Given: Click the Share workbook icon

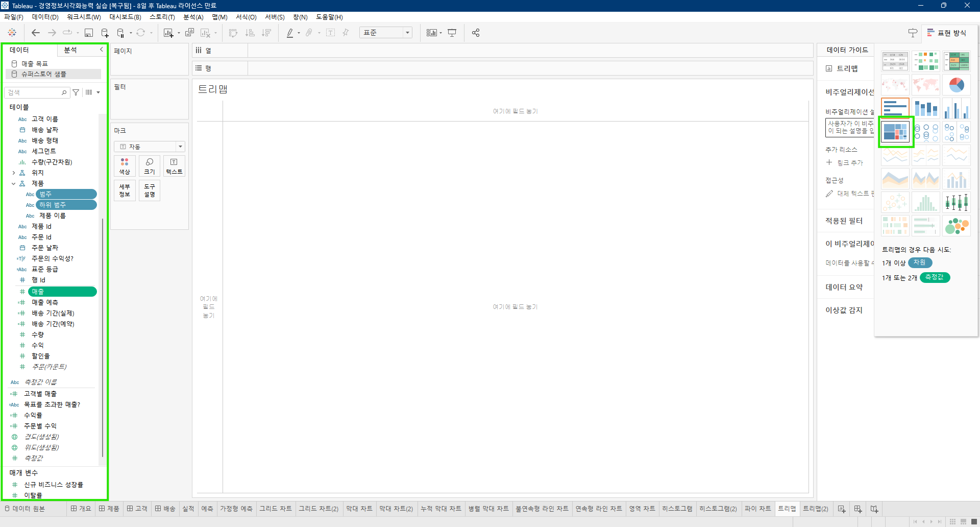Looking at the screenshot, I should tap(476, 33).
